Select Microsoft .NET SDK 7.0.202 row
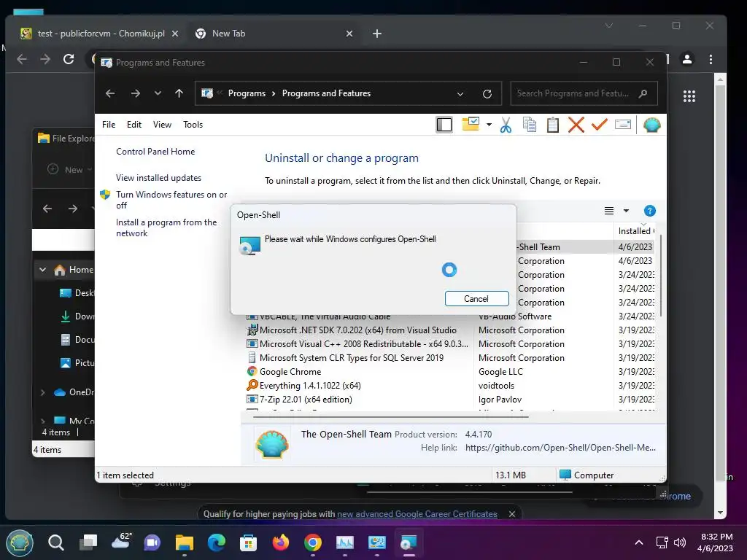Image resolution: width=747 pixels, height=560 pixels. [357, 330]
